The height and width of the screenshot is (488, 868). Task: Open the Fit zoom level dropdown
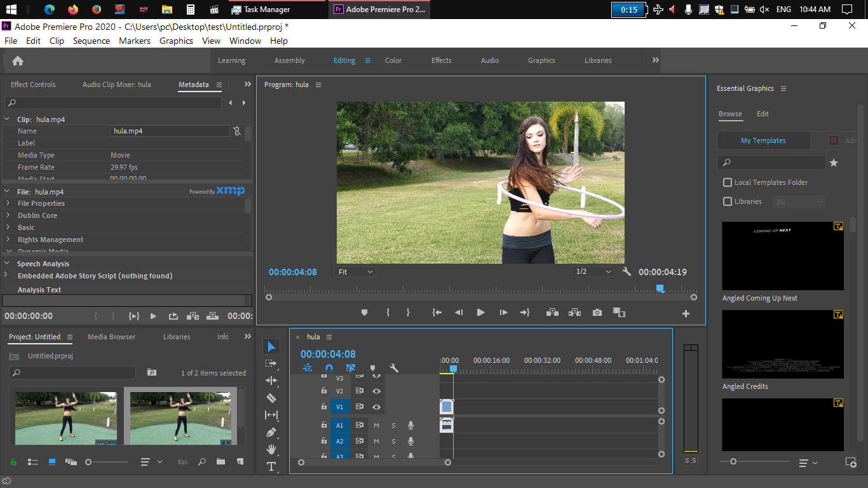click(355, 272)
